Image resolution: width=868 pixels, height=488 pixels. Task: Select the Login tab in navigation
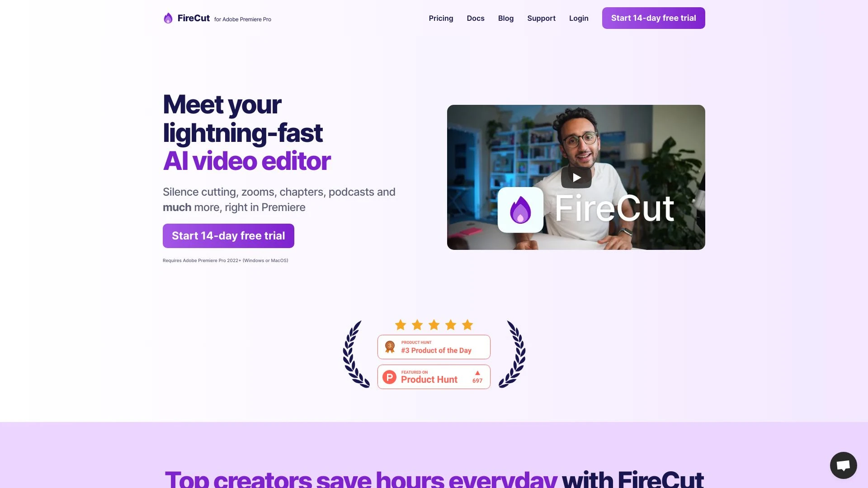578,18
